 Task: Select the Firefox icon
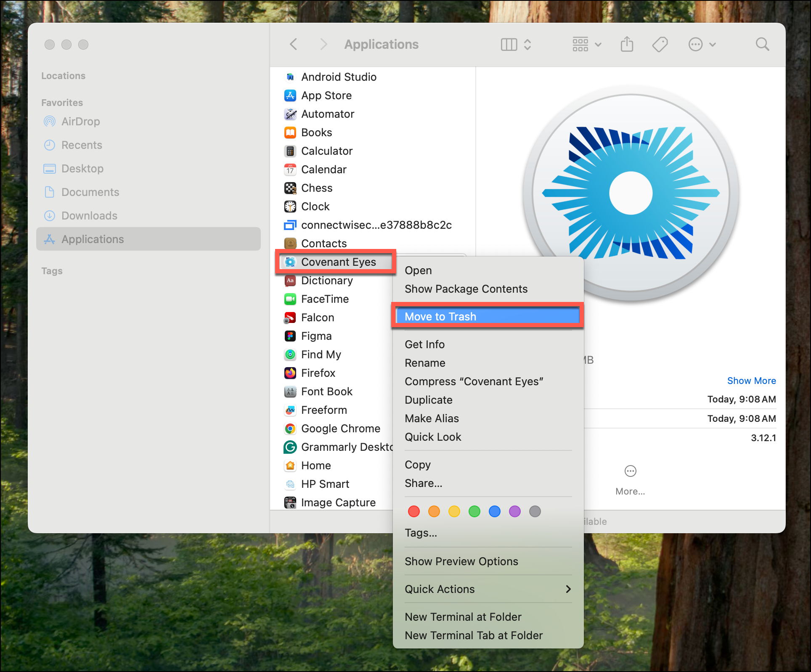[290, 373]
